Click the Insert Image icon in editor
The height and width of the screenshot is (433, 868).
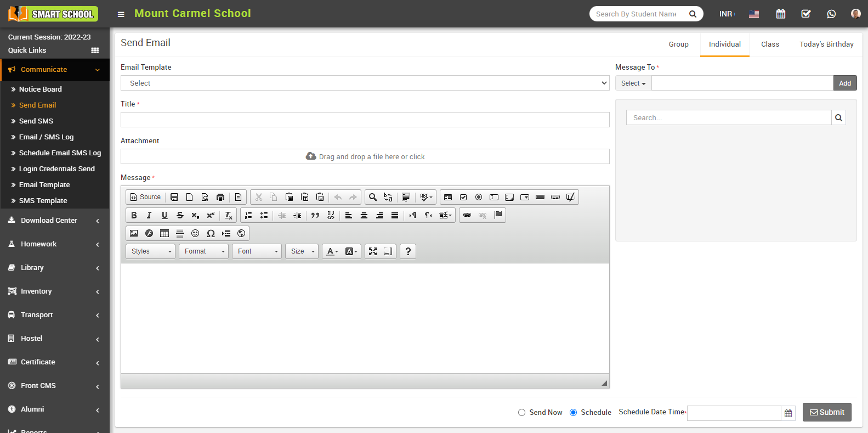pos(134,233)
